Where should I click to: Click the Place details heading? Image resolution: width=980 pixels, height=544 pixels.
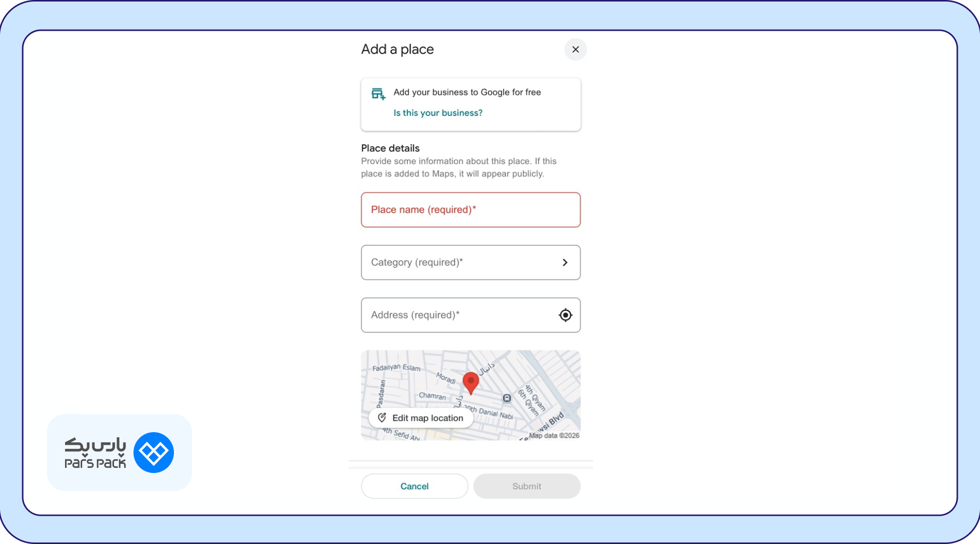coord(390,148)
